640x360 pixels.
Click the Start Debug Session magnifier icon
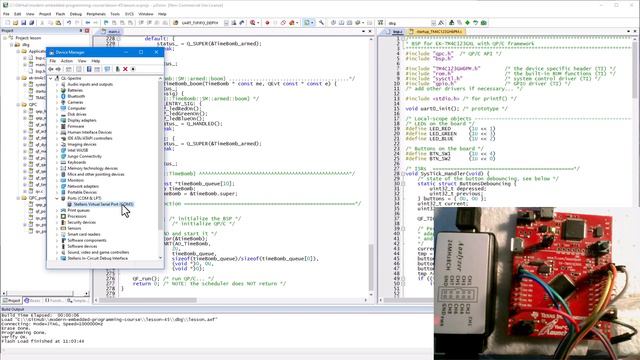253,23
